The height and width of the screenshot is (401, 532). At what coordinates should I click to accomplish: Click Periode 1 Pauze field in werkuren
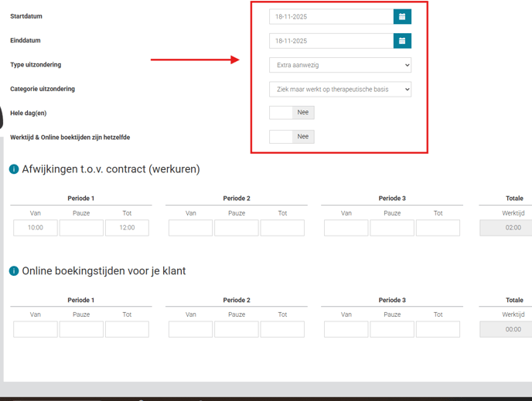pyautogui.click(x=81, y=228)
